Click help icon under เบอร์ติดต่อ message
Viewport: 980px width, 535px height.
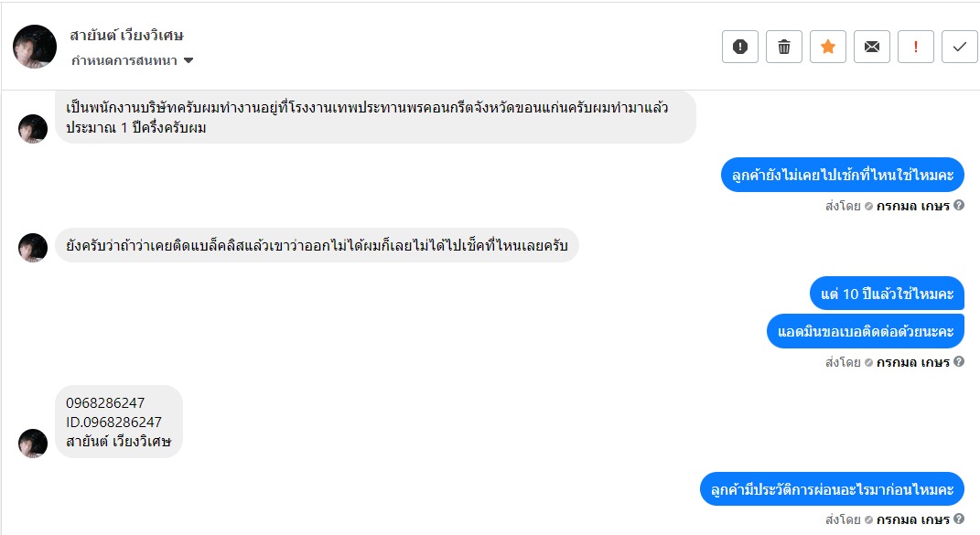click(959, 361)
